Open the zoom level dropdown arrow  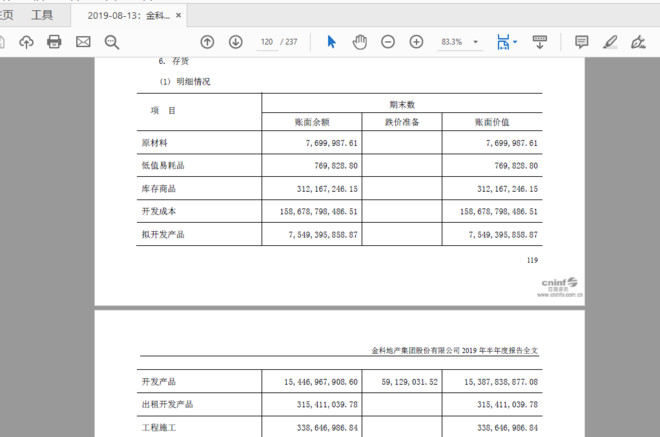pyautogui.click(x=476, y=42)
